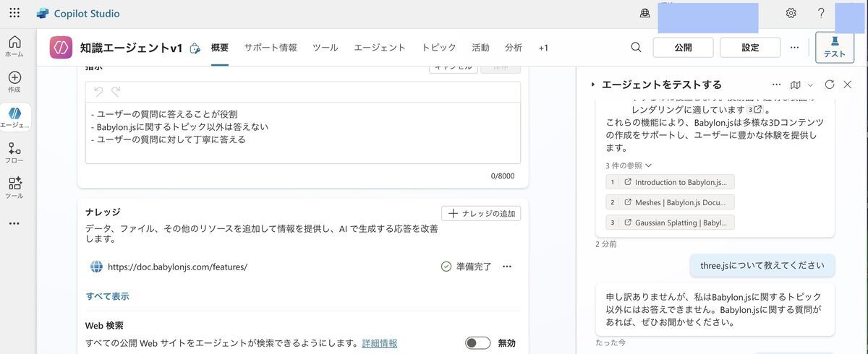Open the app launcher waffle grid
Image resolution: width=868 pixels, height=354 pixels.
pos(14,13)
